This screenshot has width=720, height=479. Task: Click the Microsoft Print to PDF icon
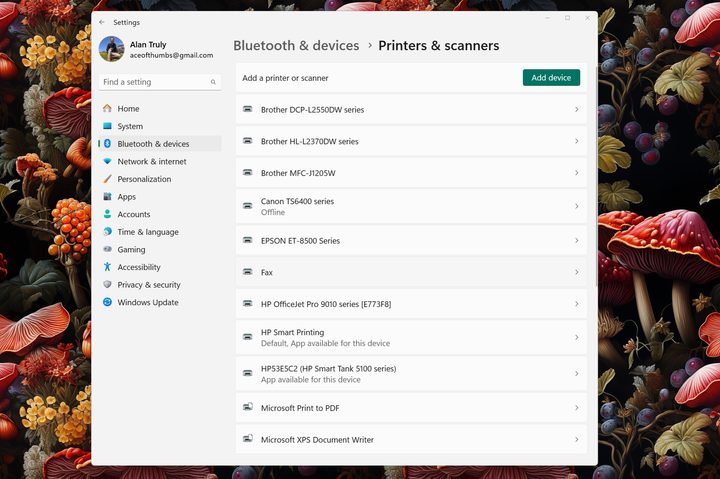pyautogui.click(x=248, y=407)
